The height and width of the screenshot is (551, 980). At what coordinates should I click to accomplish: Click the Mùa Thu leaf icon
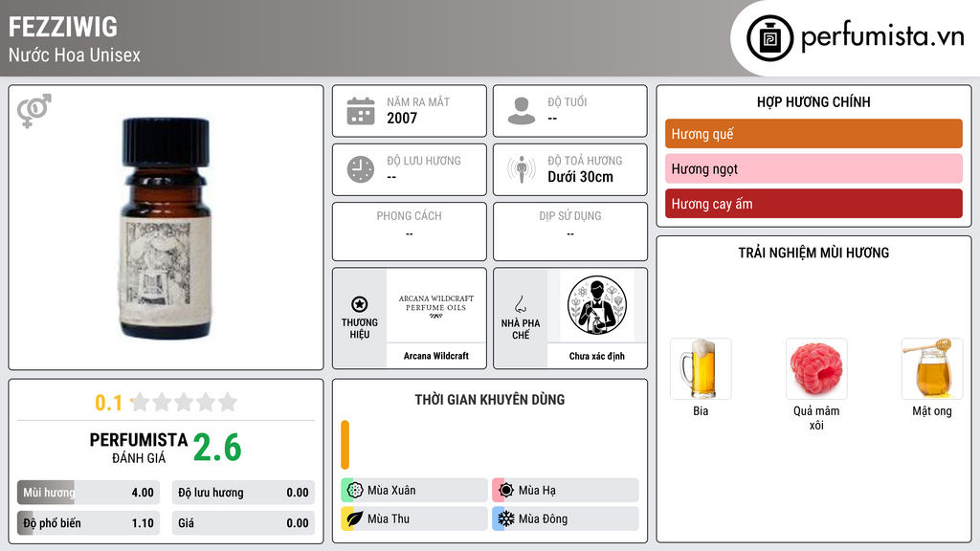point(355,518)
